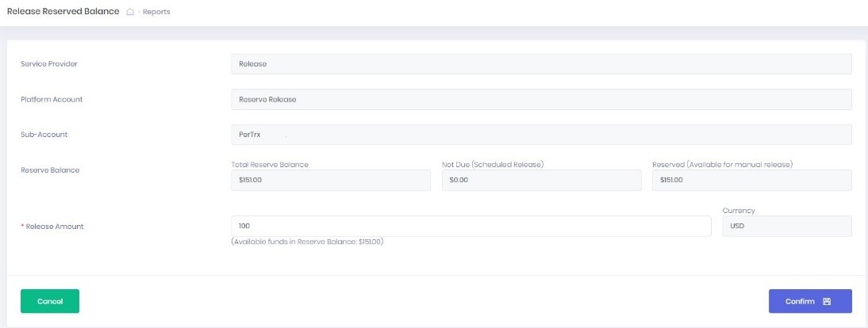Click the available funds hint text

[308, 242]
